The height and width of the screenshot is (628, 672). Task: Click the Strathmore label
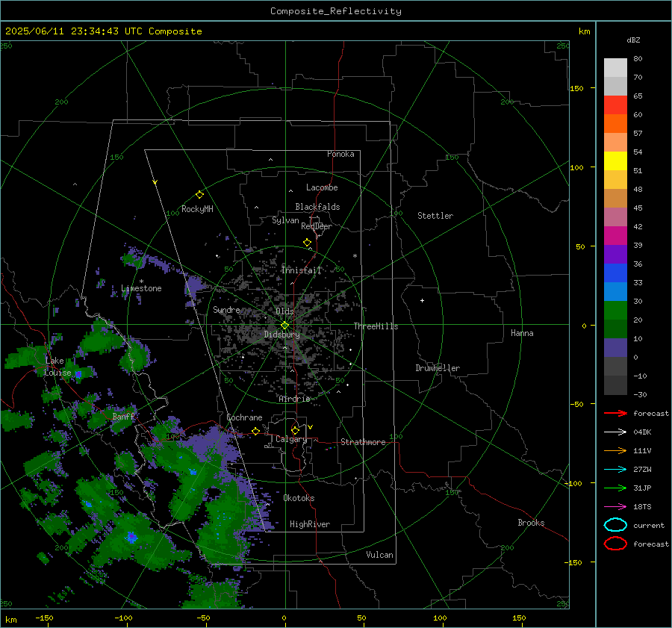click(363, 442)
